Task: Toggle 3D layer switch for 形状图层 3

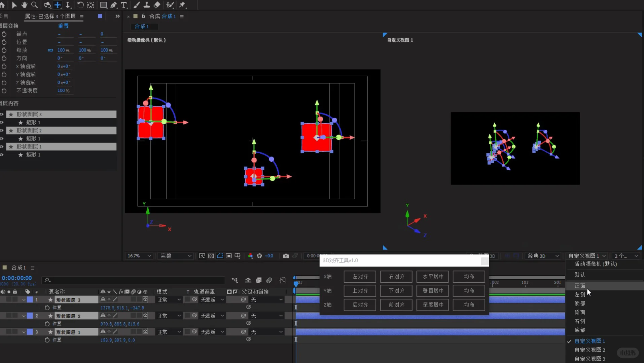Action: pyautogui.click(x=145, y=299)
